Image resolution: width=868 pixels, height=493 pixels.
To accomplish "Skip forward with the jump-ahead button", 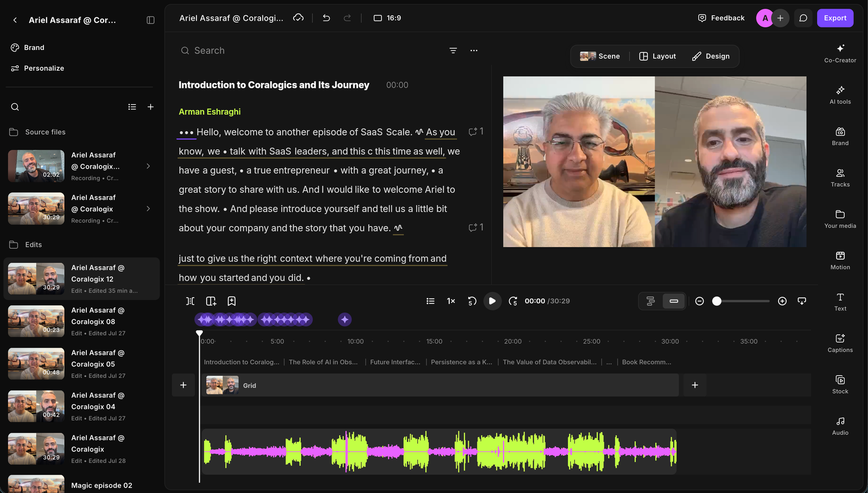I will coord(513,301).
